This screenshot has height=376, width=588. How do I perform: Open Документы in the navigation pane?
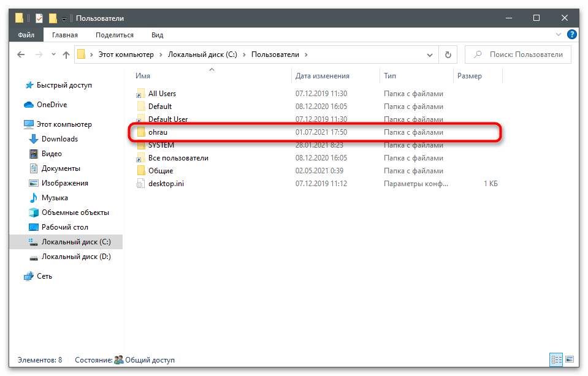(61, 168)
